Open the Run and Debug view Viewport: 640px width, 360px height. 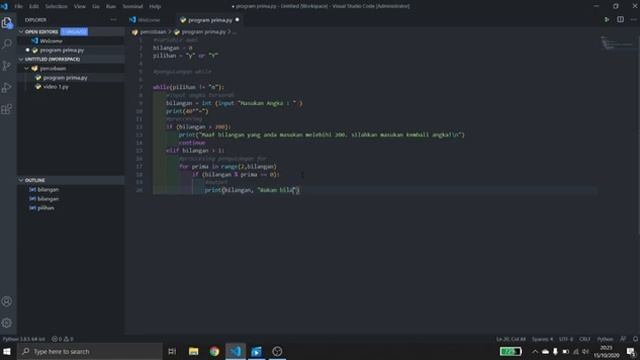click(7, 87)
